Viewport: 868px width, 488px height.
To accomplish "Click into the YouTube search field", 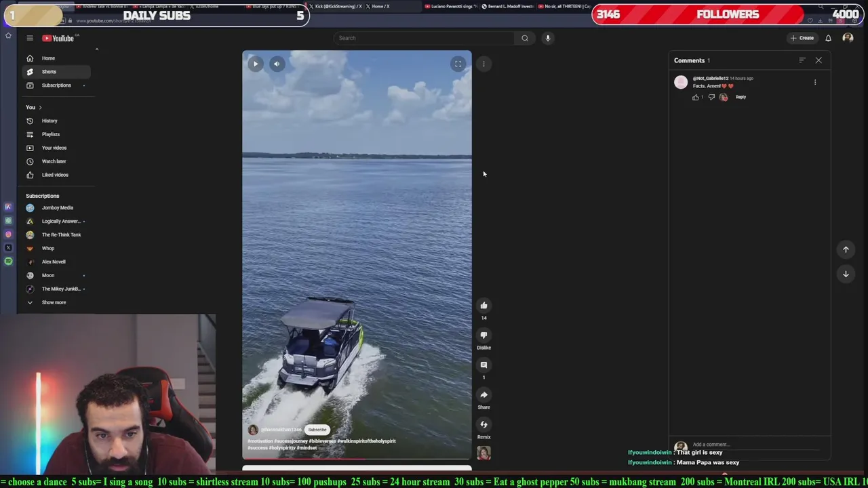I will [x=425, y=38].
